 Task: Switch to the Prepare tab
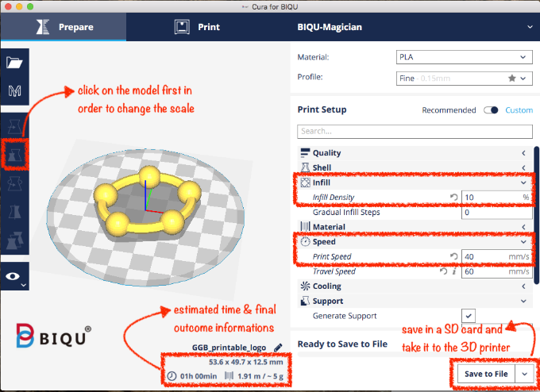coord(64,27)
